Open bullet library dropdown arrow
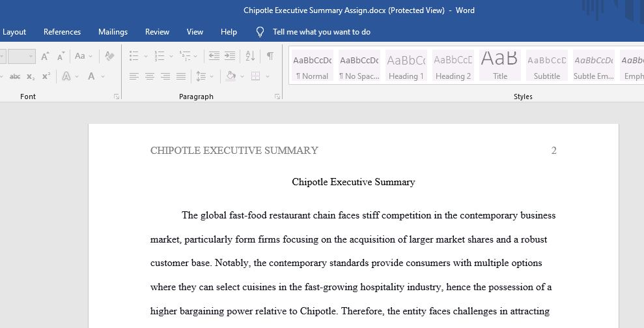This screenshot has height=328, width=644. pyautogui.click(x=145, y=56)
